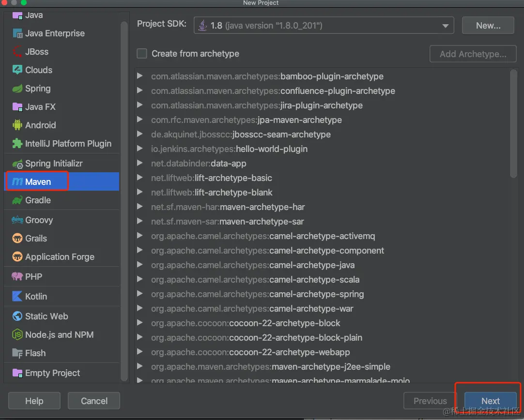Screen dimensions: 524x420
Task: Select Spring project type label
Action: click(x=38, y=89)
